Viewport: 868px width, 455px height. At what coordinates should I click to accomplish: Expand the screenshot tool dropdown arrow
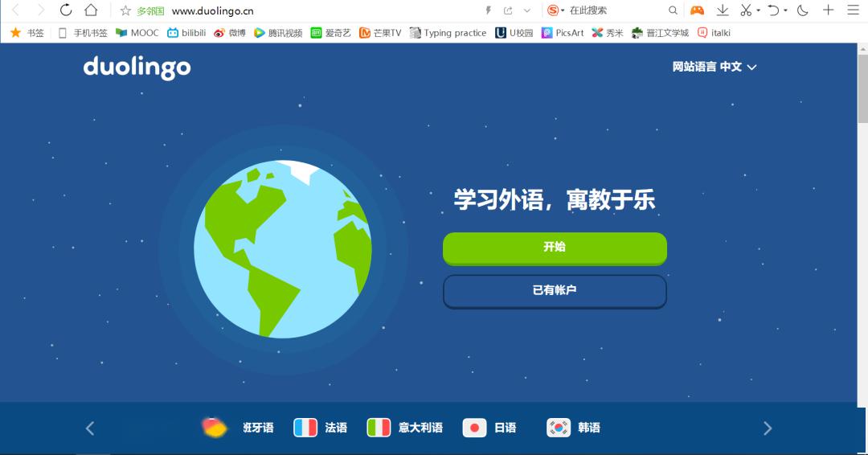pos(759,10)
